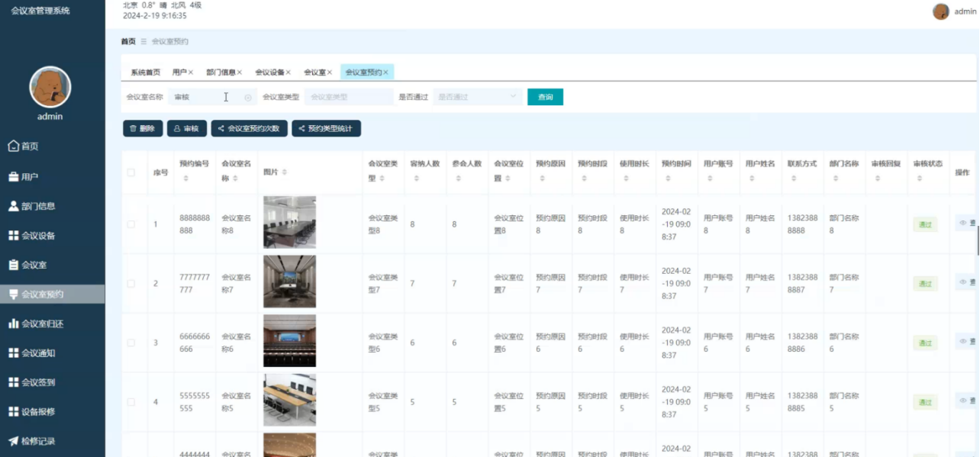Check the checkbox for row 1
Screen dimensions: 980x457
coord(131,224)
